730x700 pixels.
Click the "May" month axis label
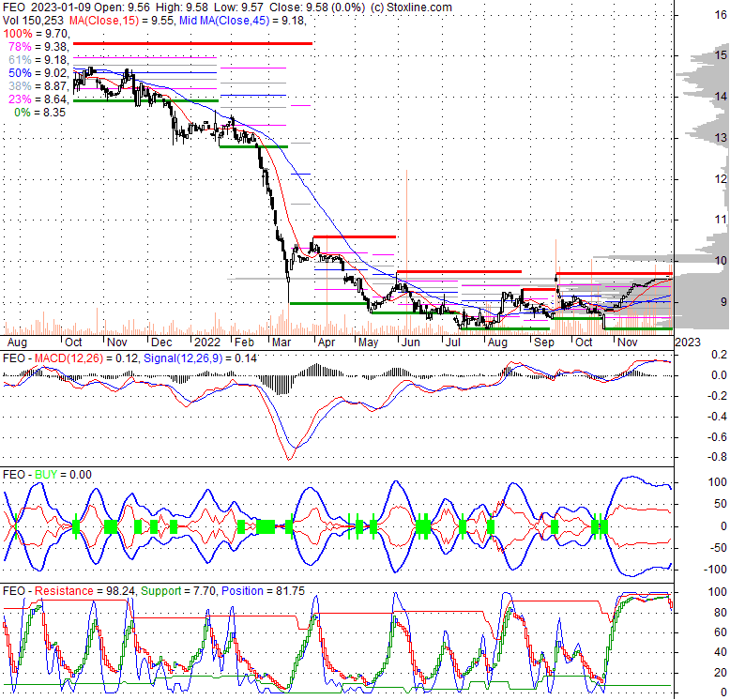tap(368, 342)
